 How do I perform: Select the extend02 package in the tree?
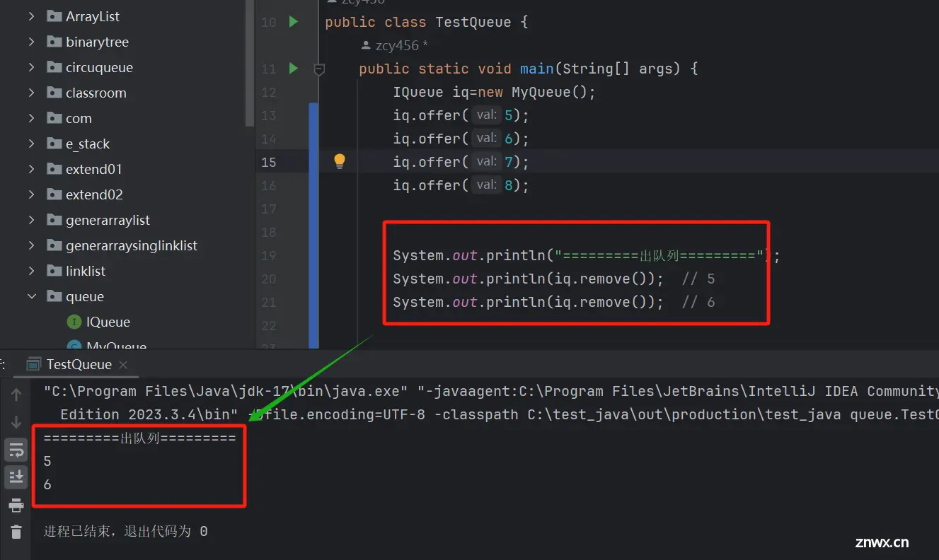tap(94, 194)
